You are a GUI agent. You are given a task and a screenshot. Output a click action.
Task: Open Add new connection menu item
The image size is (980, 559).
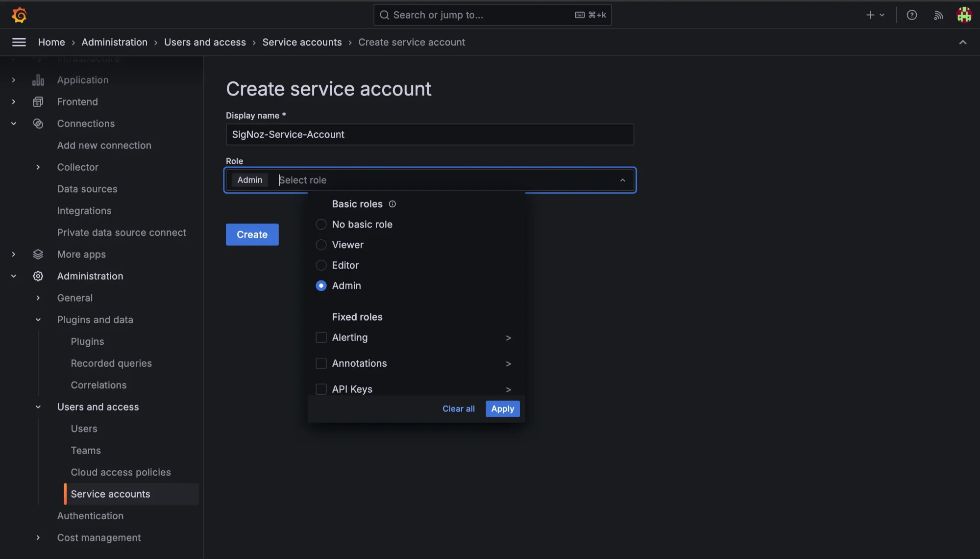click(104, 146)
